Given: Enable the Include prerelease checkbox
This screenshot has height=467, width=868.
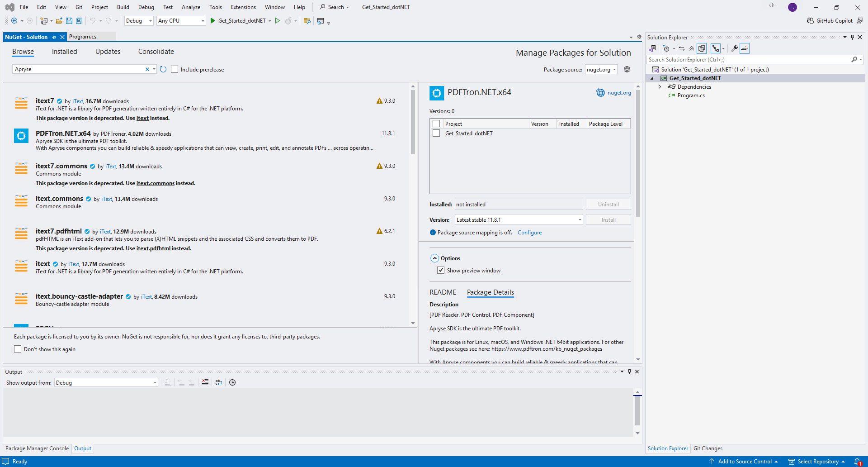Looking at the screenshot, I should click(x=175, y=69).
